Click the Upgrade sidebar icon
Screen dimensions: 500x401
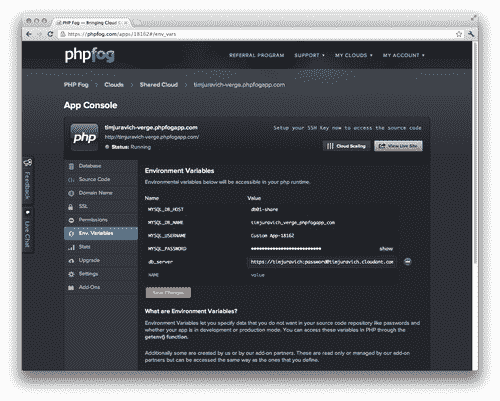71,261
